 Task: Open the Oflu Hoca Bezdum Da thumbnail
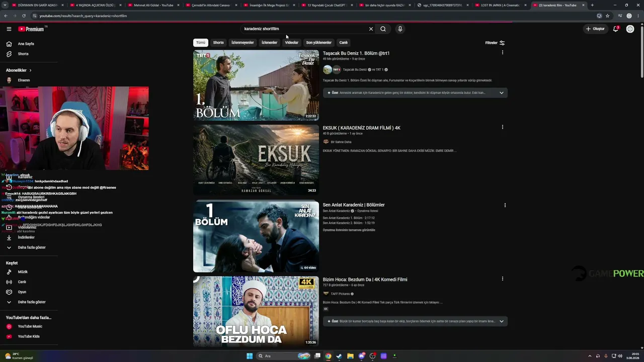pos(256,311)
